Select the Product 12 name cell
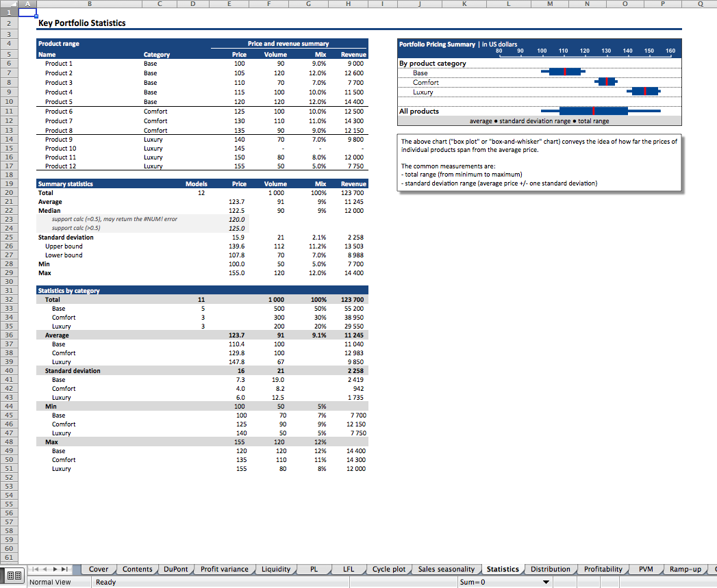 [60, 166]
